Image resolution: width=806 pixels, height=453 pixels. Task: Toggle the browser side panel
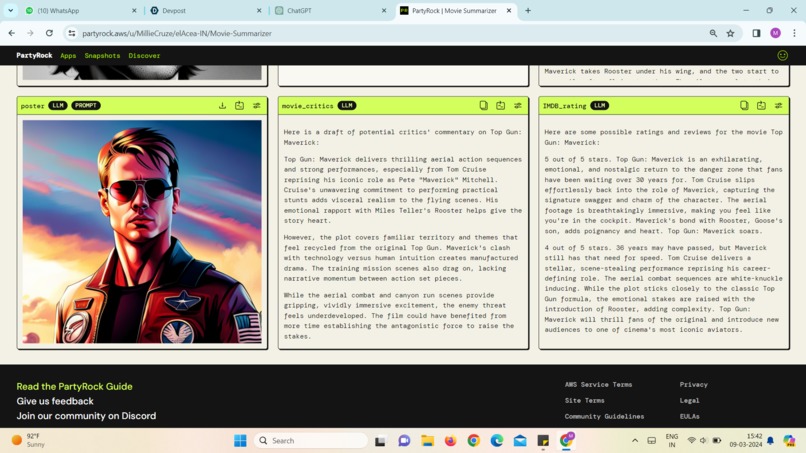(756, 33)
